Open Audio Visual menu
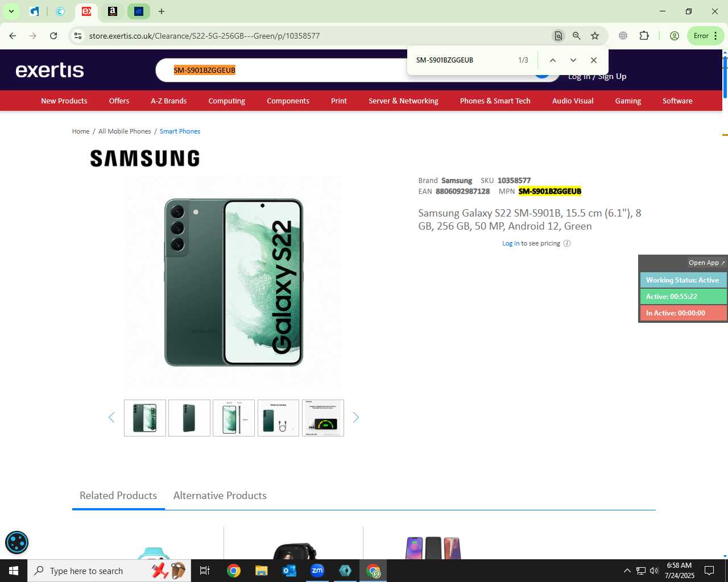The image size is (728, 582). [573, 101]
